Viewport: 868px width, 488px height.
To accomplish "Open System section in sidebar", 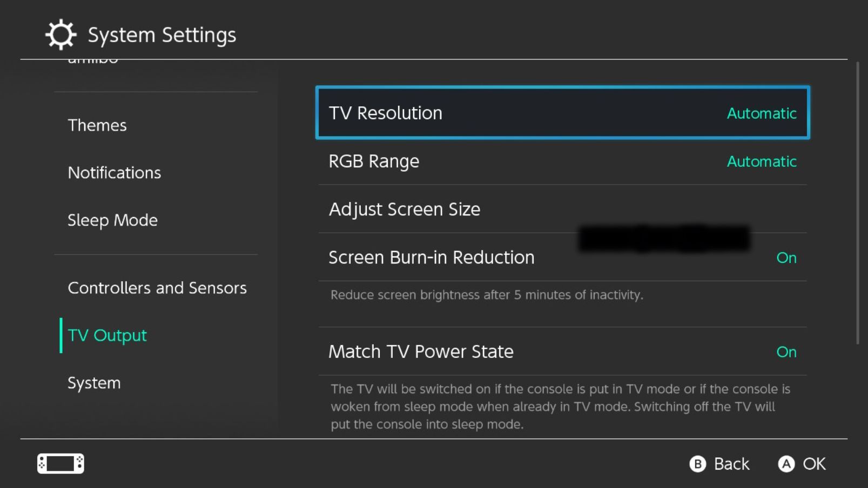I will point(94,383).
